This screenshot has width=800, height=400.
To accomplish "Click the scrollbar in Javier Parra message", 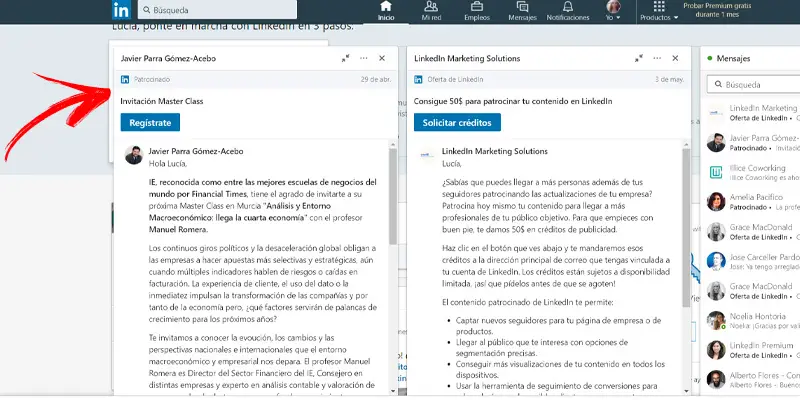I will (392, 196).
